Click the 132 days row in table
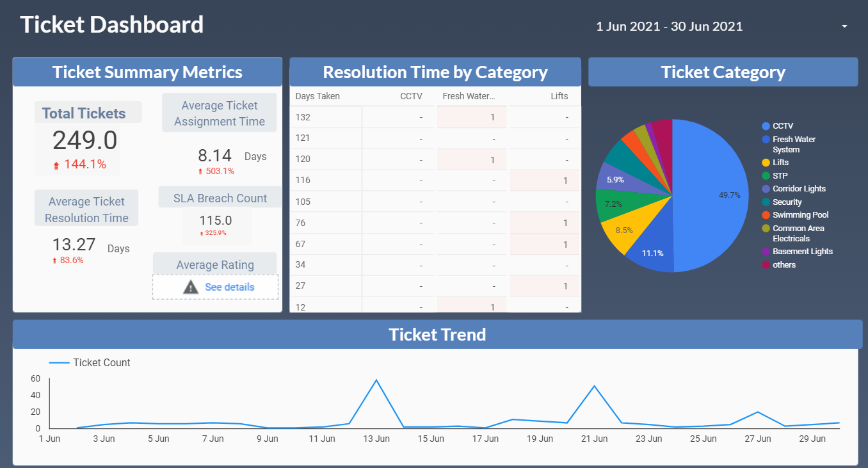Viewport: 868px width, 468px height. [x=435, y=117]
